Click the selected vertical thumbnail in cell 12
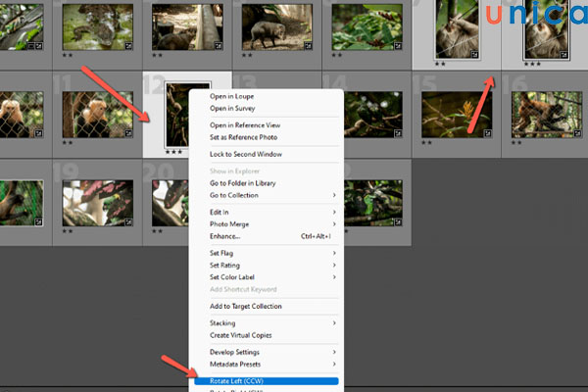The width and height of the screenshot is (588, 392). (177, 115)
